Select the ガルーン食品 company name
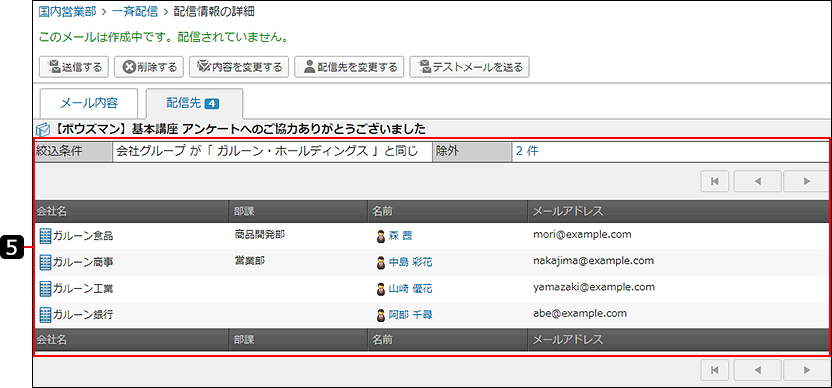832x388 pixels. point(83,236)
